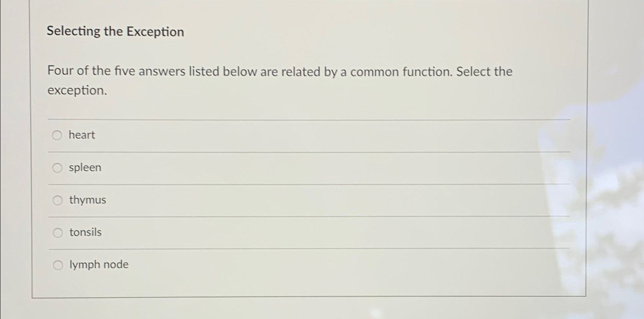Click the thymus answer label
The image size is (644, 319).
87,200
